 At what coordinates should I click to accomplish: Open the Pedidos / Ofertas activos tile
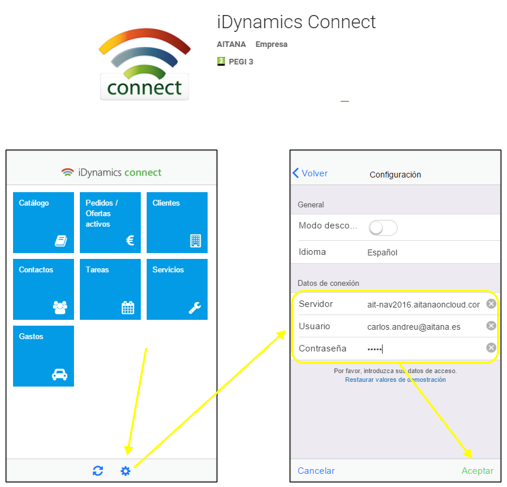click(x=110, y=222)
